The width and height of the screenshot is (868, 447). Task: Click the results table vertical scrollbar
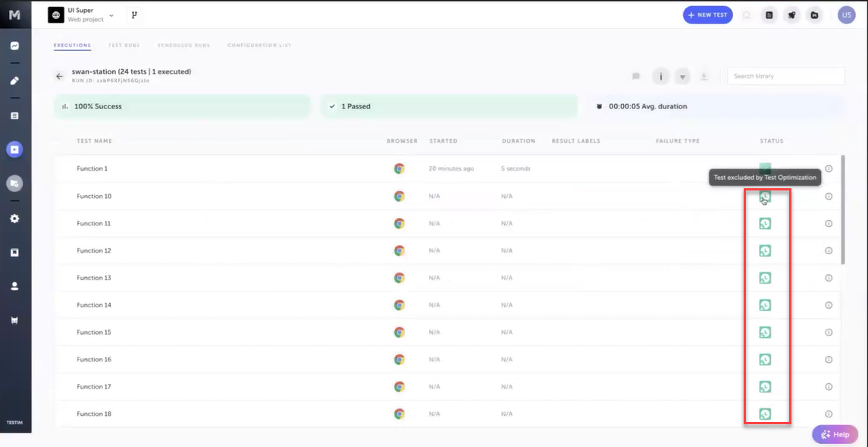coord(843,209)
